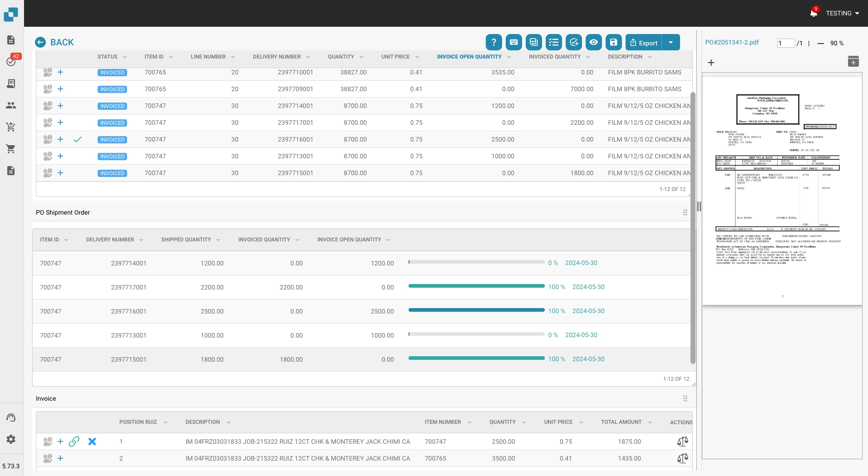Click the save disk icon
The height and width of the screenshot is (476, 868).
613,42
